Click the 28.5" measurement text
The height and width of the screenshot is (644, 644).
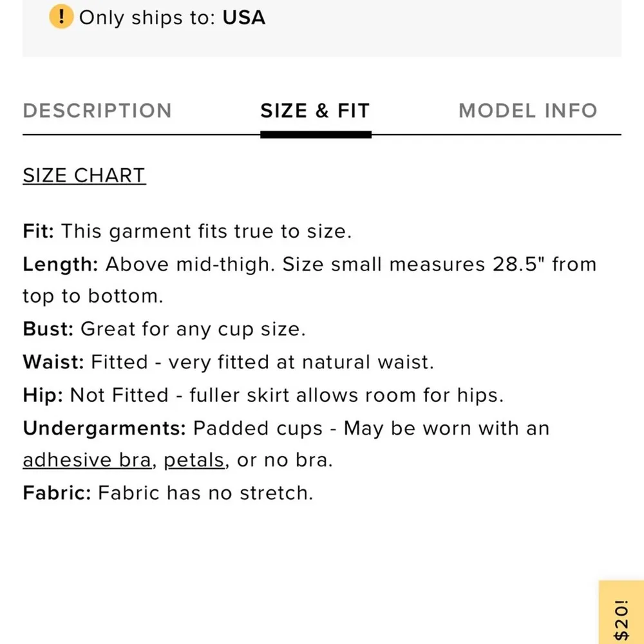pyautogui.click(x=515, y=264)
